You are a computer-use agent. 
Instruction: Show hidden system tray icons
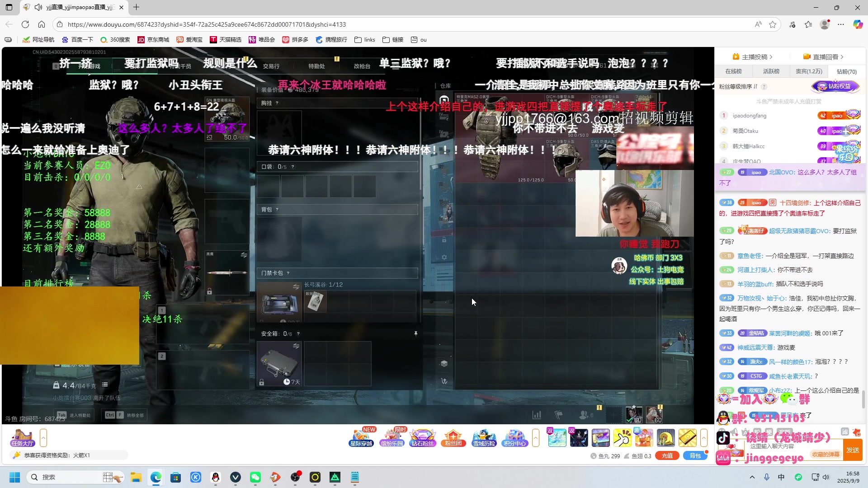tap(752, 477)
